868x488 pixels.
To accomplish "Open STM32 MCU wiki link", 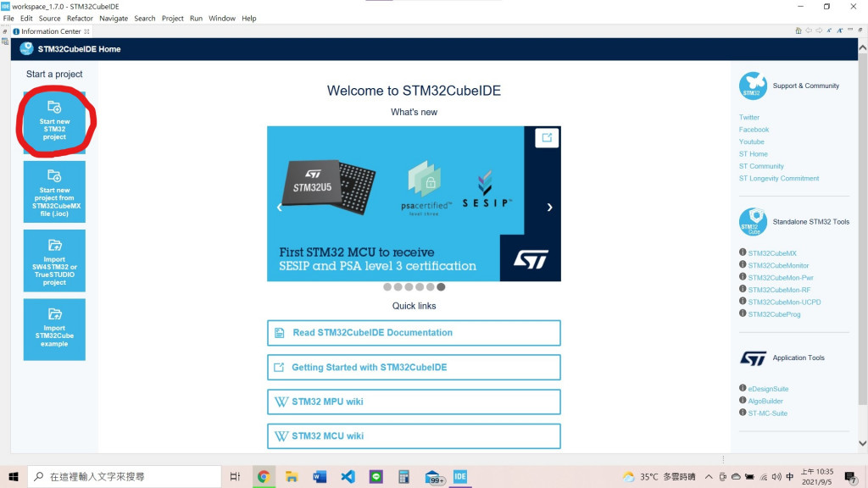I will [414, 436].
